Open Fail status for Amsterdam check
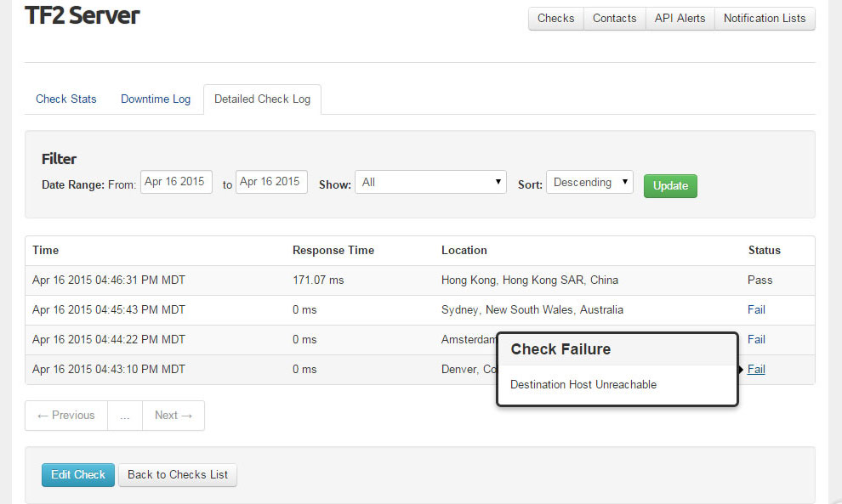This screenshot has width=842, height=504. 756,339
